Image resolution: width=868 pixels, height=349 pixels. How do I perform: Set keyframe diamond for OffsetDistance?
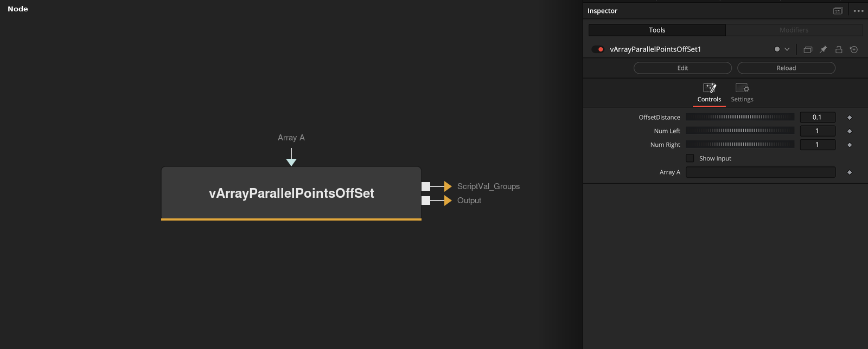850,118
